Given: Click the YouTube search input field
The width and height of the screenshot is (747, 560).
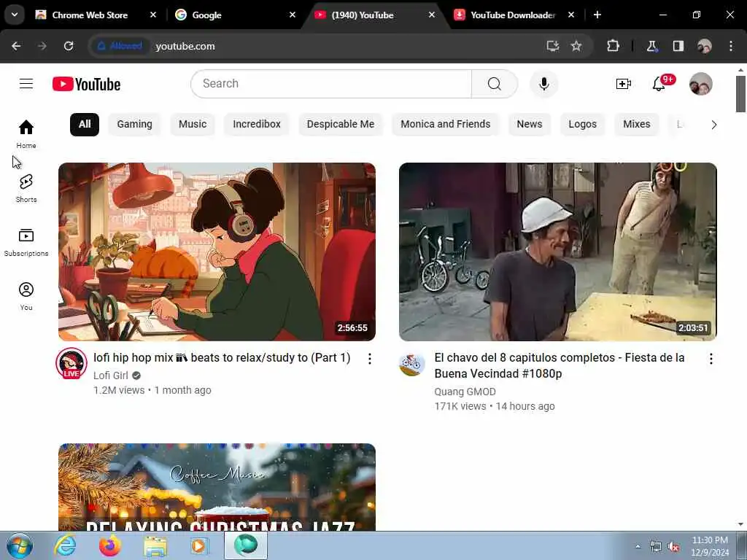Looking at the screenshot, I should point(331,84).
